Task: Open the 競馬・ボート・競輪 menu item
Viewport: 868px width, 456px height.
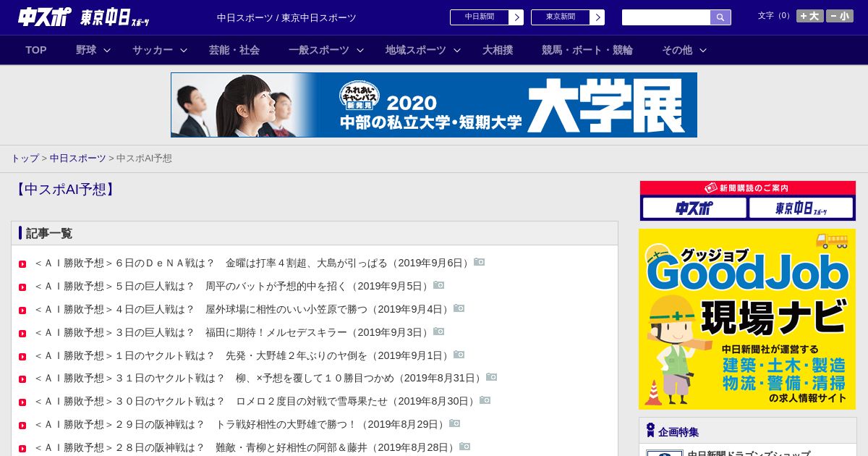Action: point(587,50)
